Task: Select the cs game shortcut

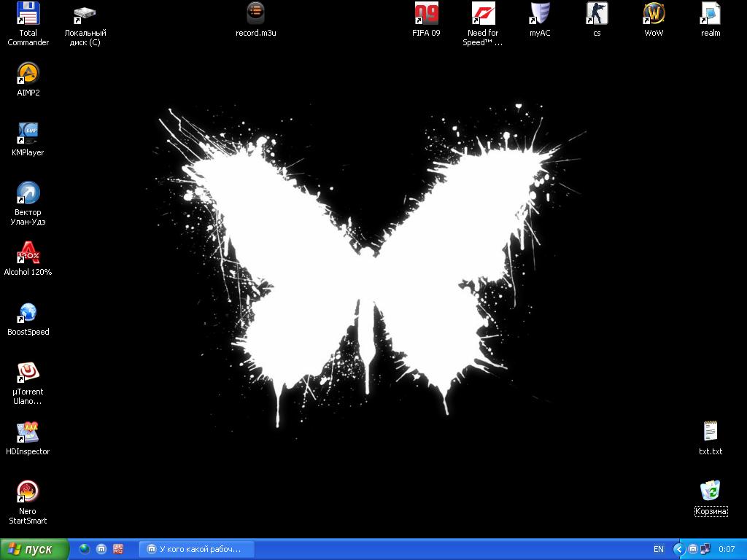Action: coord(597,14)
